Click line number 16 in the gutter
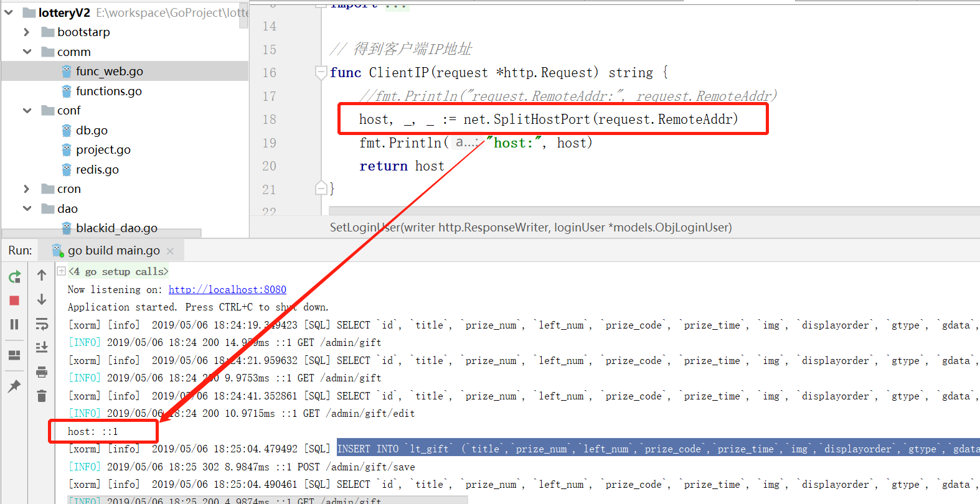The image size is (980, 504). pyautogui.click(x=269, y=73)
